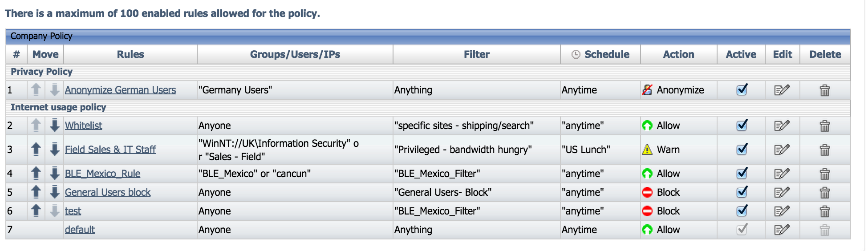The height and width of the screenshot is (251, 868).
Task: Move Whitelist rule down with arrow
Action: [x=55, y=125]
